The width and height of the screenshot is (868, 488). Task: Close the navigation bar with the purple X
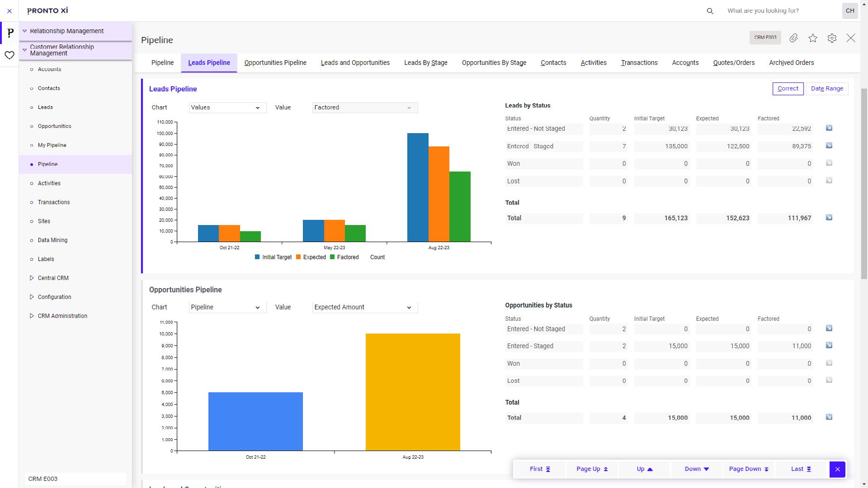click(x=9, y=10)
